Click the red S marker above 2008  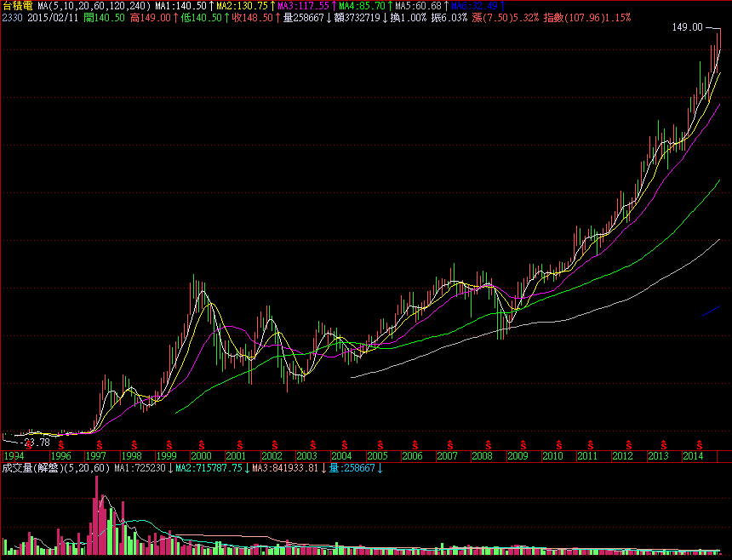[489, 444]
